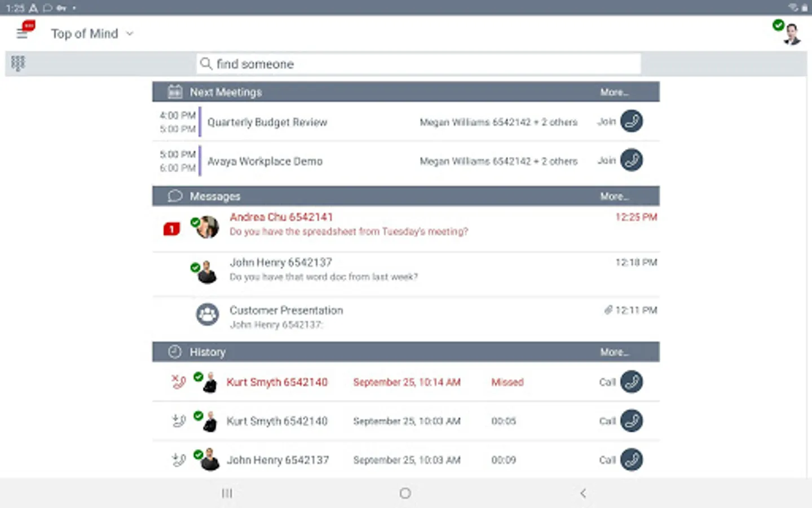
Task: Show more Next Meetings
Action: pyautogui.click(x=615, y=92)
